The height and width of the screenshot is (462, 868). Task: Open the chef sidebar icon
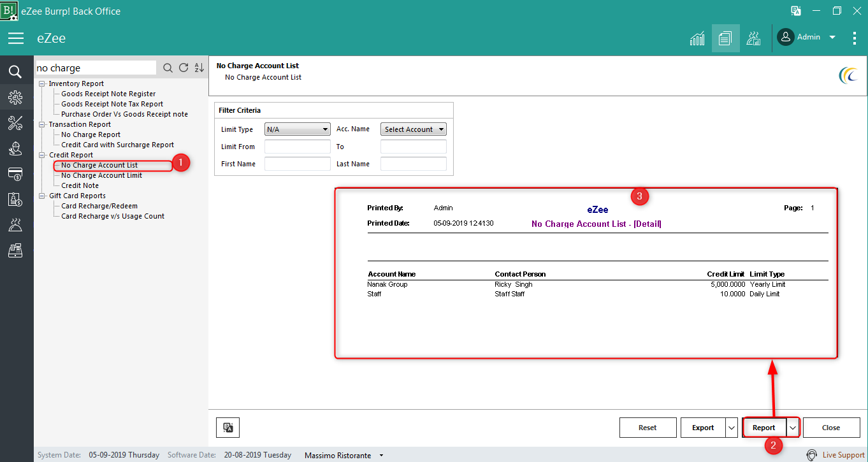click(15, 148)
